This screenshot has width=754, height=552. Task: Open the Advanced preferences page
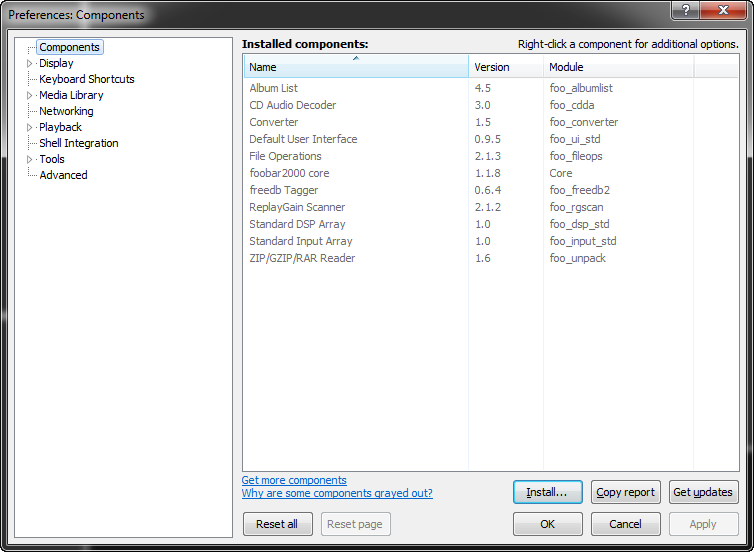63,175
